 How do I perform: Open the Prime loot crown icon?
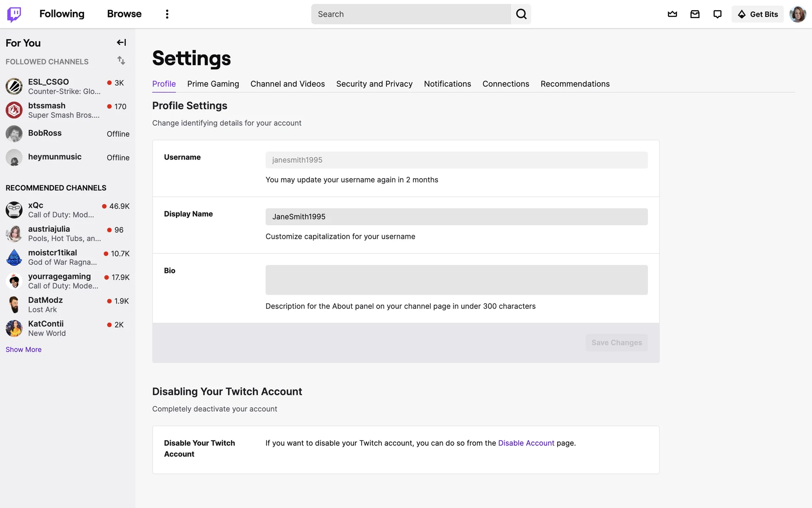tap(672, 14)
